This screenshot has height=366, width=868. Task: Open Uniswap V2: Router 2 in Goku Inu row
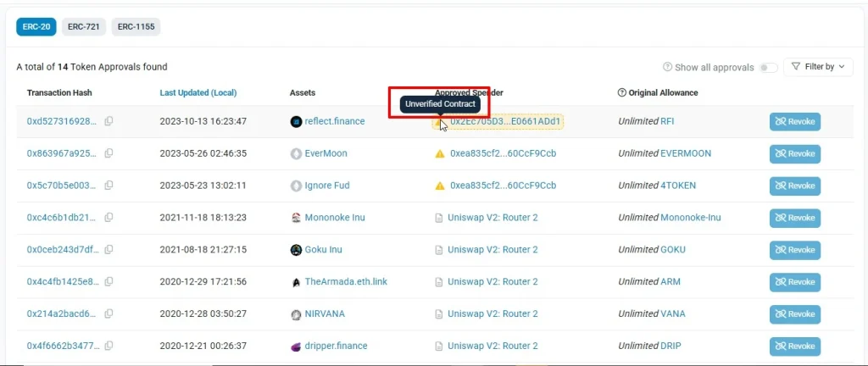(x=492, y=249)
